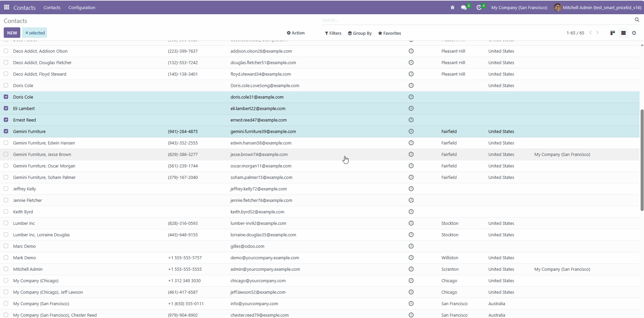Image resolution: width=644 pixels, height=318 pixels.
Task: Tick the checkbox for Lumber Inc
Action: [x=6, y=223]
